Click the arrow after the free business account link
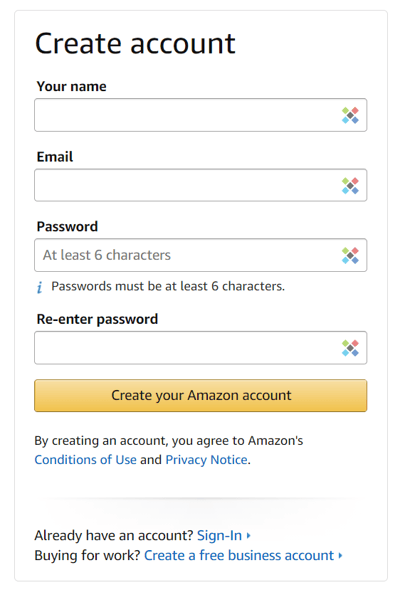 tap(340, 555)
